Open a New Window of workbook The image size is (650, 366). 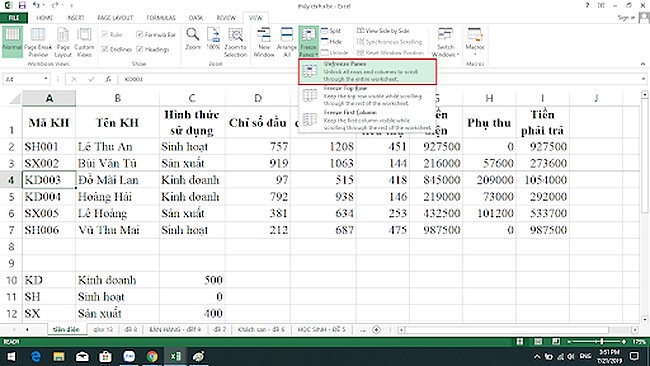point(264,42)
